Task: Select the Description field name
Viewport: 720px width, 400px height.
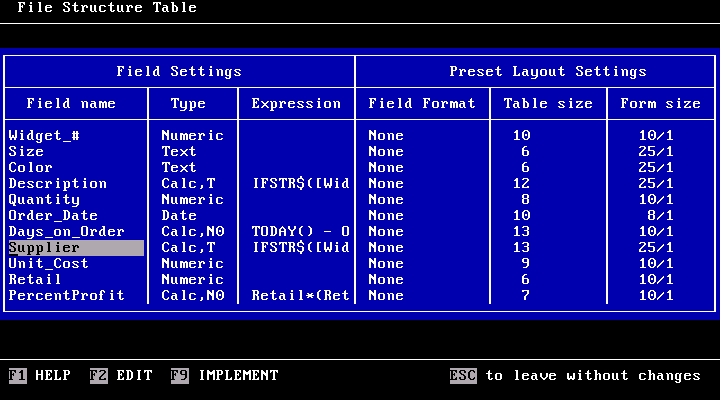Action: tap(57, 184)
